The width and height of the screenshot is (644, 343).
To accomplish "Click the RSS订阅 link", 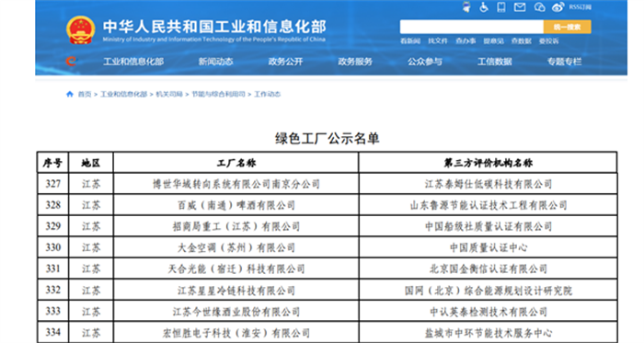I will click(x=580, y=7).
